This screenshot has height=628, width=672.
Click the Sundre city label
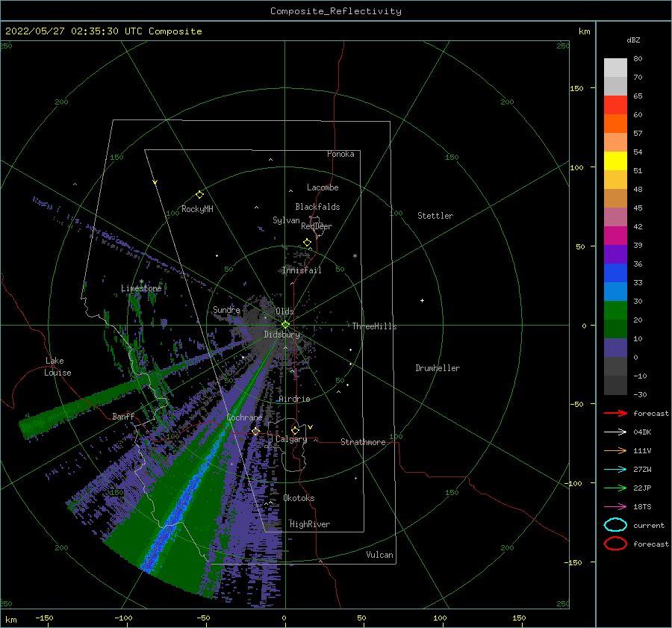(x=226, y=309)
